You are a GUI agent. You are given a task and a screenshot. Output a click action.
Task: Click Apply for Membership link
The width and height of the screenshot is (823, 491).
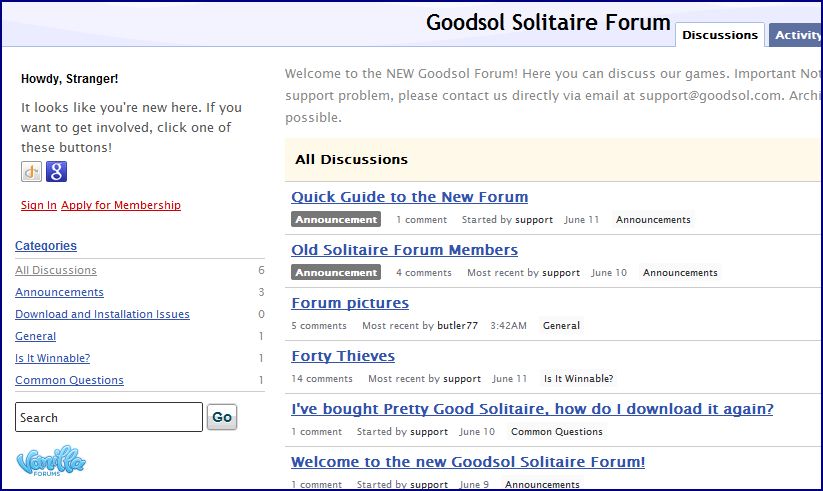121,205
